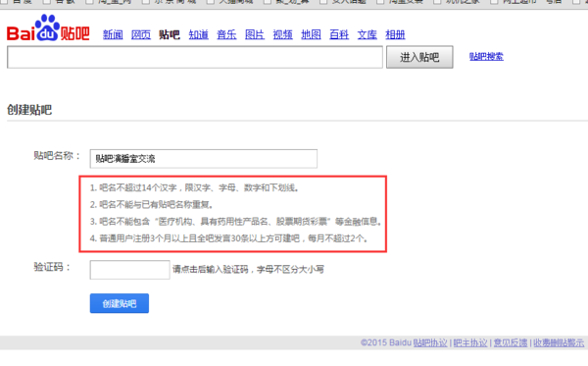Open the 地图 navigation link
This screenshot has width=588, height=366.
coord(311,35)
